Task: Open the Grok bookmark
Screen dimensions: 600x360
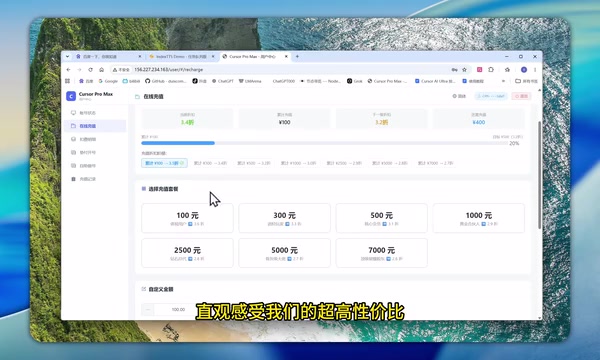Action: tap(355, 81)
